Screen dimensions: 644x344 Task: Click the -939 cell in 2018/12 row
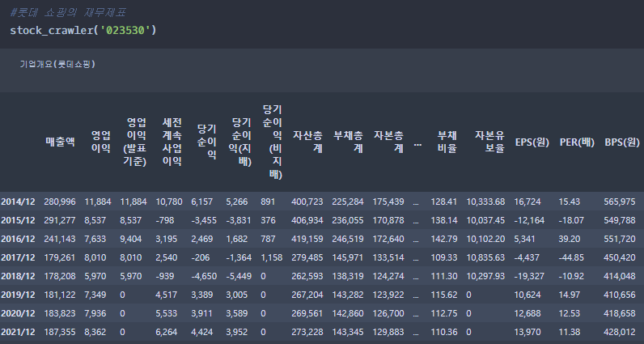click(165, 276)
